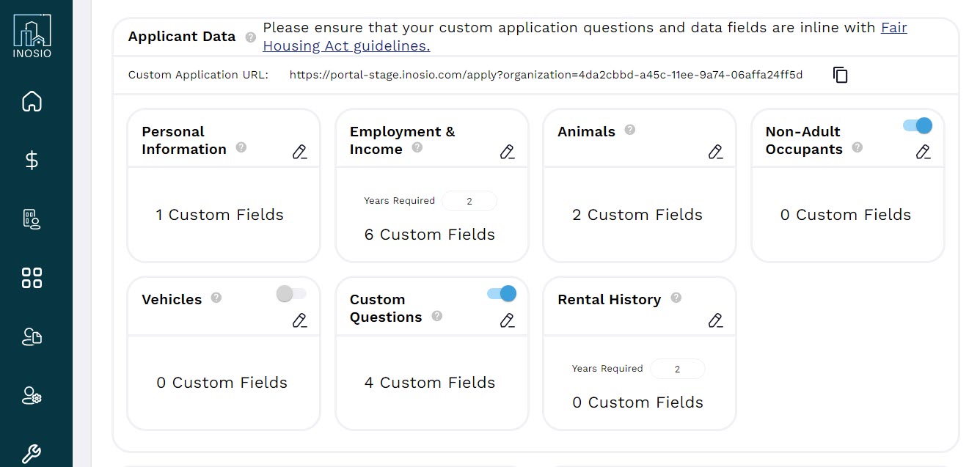980x467 pixels.
Task: Show help for Applicant Data
Action: pyautogui.click(x=251, y=37)
